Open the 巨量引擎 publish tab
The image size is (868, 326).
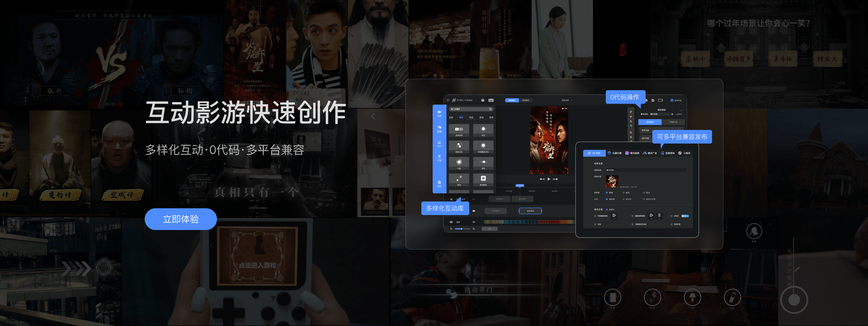[615, 153]
